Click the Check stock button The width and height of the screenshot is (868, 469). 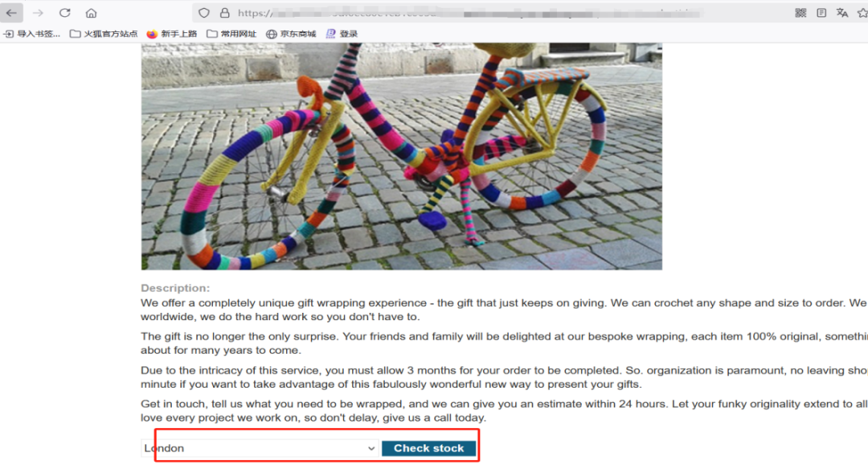pyautogui.click(x=428, y=448)
